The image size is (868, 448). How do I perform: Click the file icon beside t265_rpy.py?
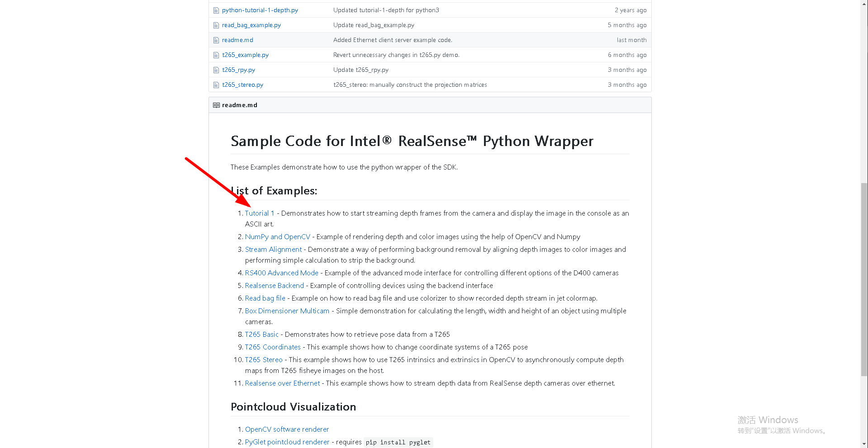pos(216,70)
